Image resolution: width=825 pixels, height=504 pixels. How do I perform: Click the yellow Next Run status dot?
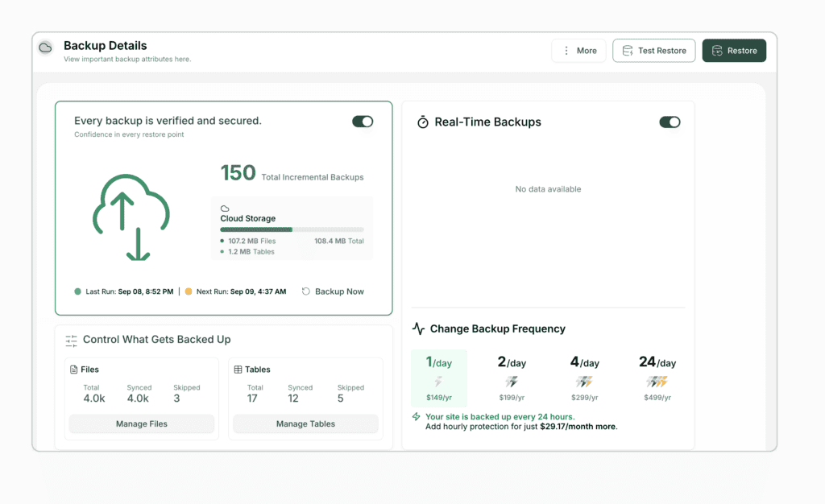[189, 291]
